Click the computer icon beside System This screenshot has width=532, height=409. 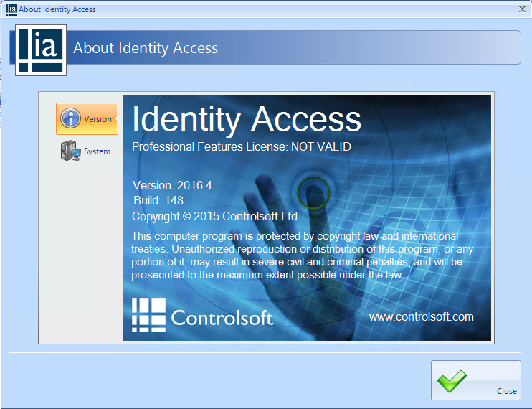point(70,151)
